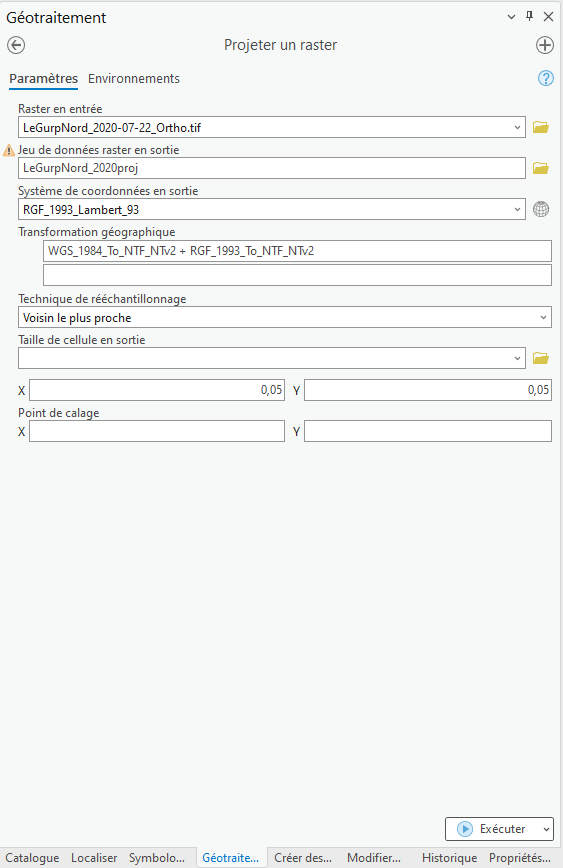This screenshot has width=563, height=868.
Task: Open the Symbolo... pane tab
Action: tap(157, 857)
